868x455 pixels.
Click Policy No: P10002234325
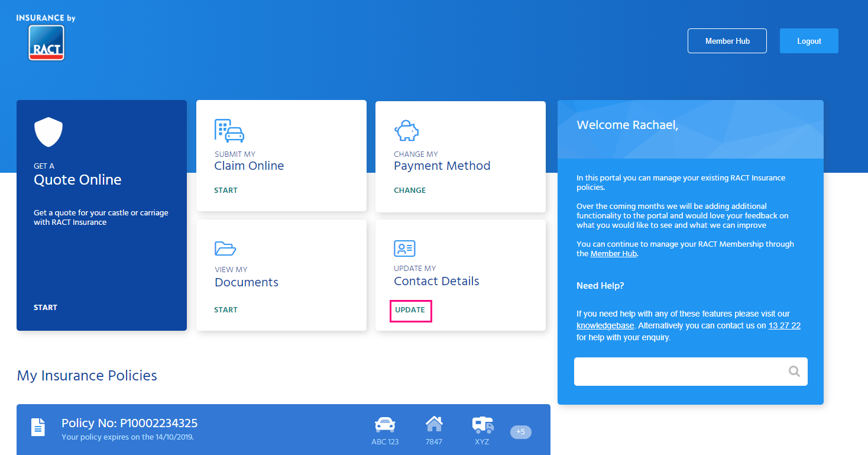[129, 423]
